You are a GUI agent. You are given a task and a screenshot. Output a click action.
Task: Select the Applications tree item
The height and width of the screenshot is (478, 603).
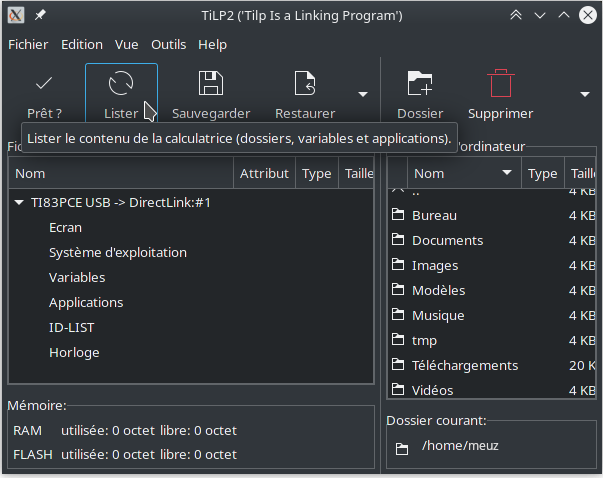coord(86,302)
